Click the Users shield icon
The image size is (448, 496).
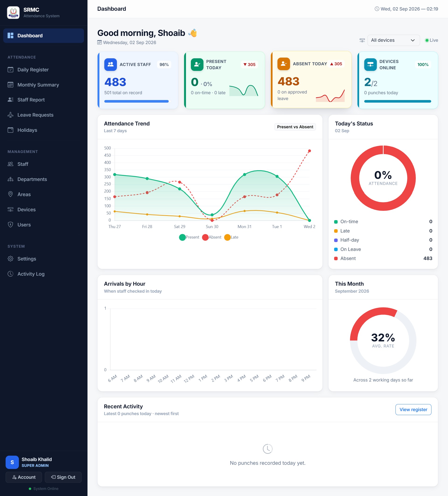pos(10,225)
